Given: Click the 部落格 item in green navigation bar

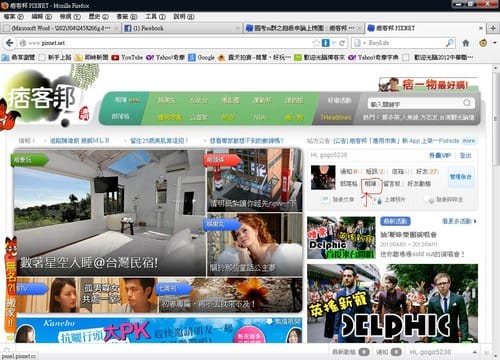Looking at the screenshot, I should coord(121,116).
